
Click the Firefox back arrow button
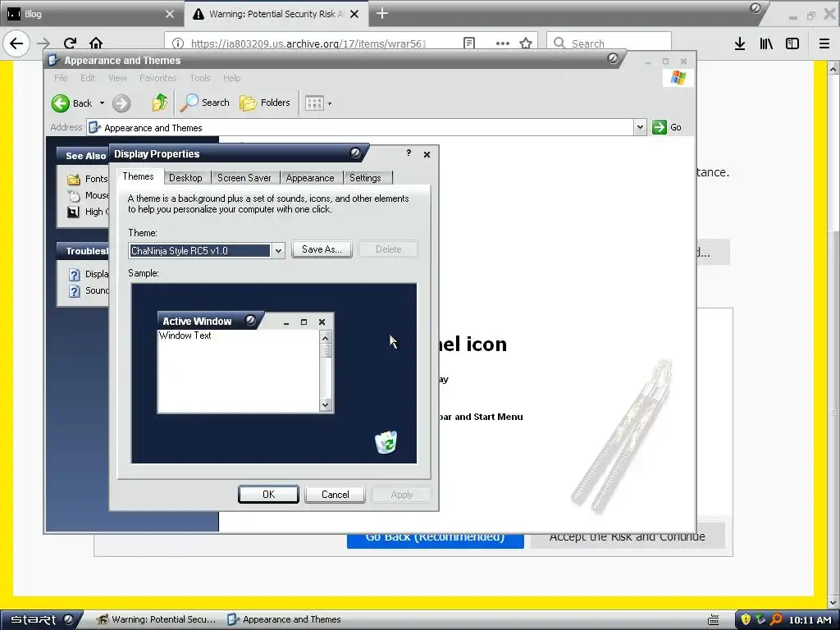(x=16, y=43)
